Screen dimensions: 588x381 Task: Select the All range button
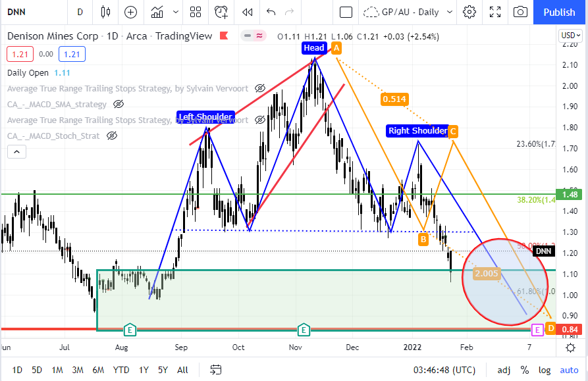[182, 370]
